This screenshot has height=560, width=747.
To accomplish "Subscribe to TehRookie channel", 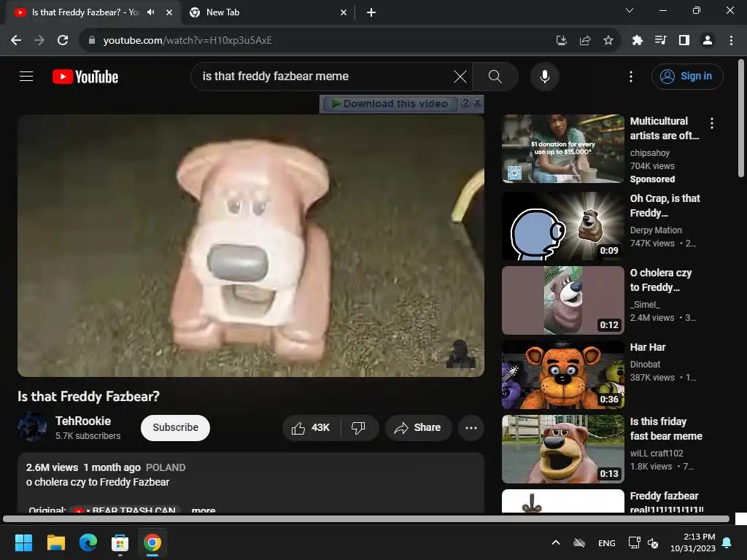I will click(175, 427).
